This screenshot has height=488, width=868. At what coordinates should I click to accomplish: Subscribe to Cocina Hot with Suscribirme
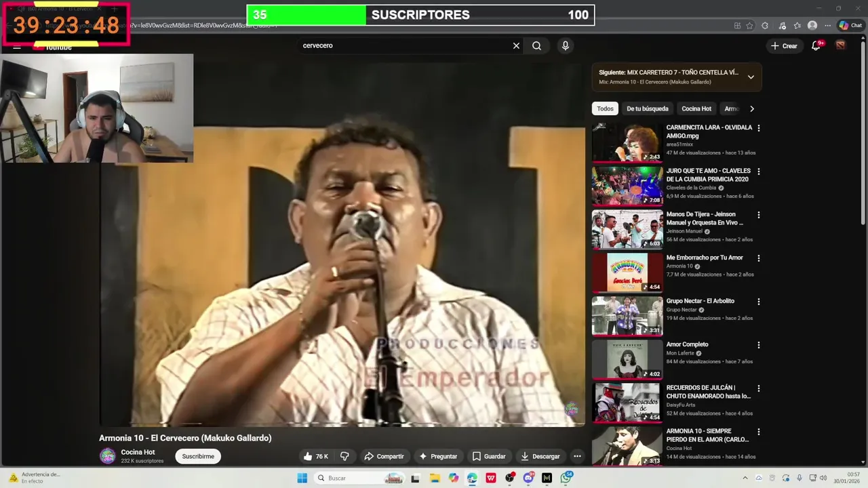(x=198, y=456)
